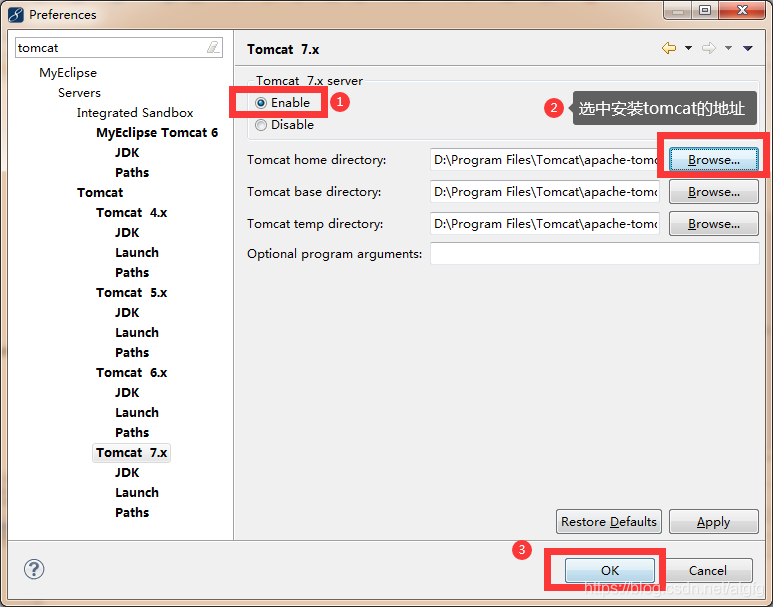Select Servers tree node
Image resolution: width=773 pixels, height=607 pixels.
tap(79, 93)
